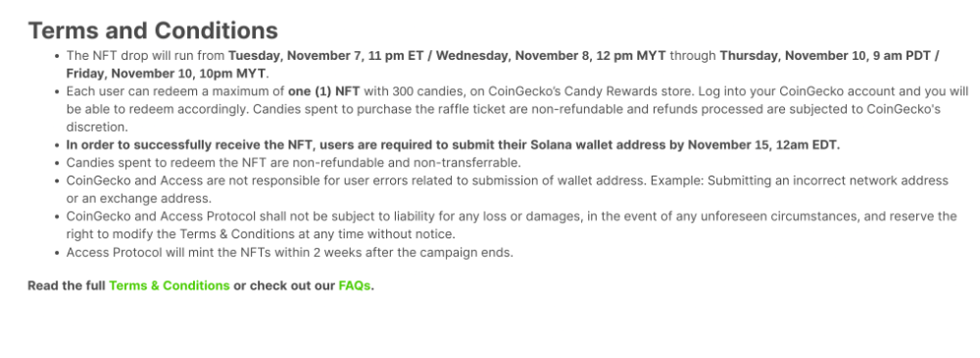Click the 'non-refundable and non-transferrable' bullet line
This screenshot has height=358, width=980.
294,164
